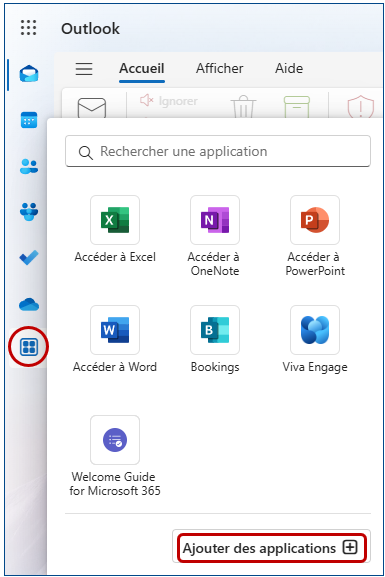Open OneDrive cloud icon in sidebar
Screen dimensions: 385x577
(x=29, y=304)
